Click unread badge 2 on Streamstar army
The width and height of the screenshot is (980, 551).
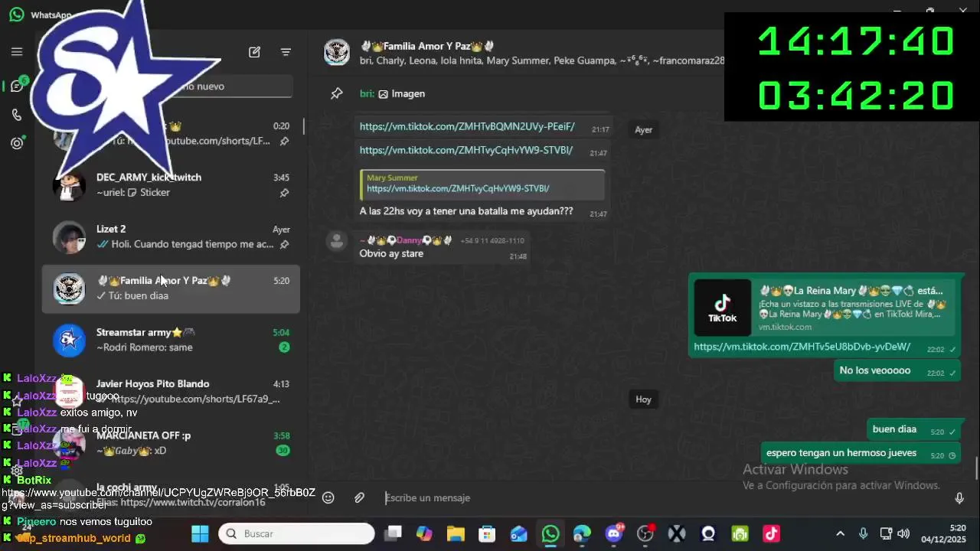tap(284, 347)
